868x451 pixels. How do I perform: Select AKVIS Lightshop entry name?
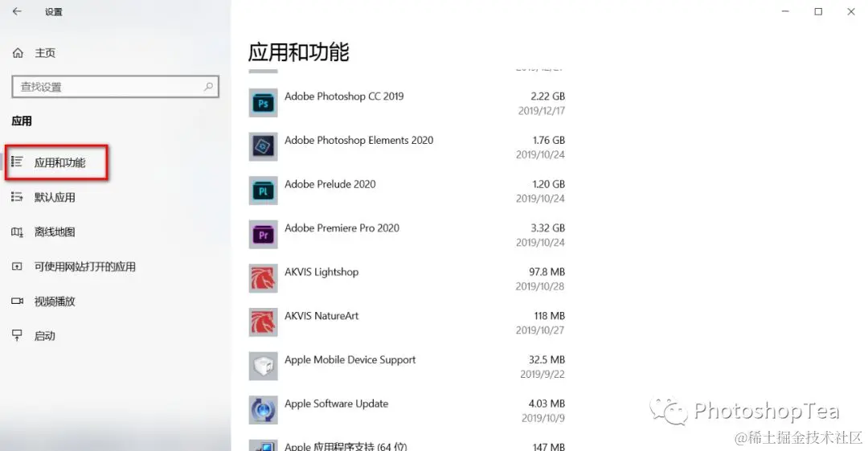pyautogui.click(x=321, y=272)
